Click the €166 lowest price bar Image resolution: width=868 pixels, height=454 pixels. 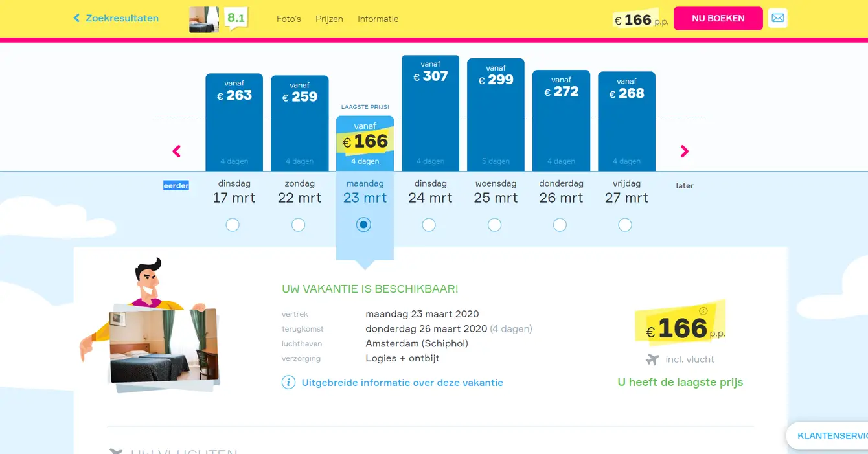(x=365, y=143)
